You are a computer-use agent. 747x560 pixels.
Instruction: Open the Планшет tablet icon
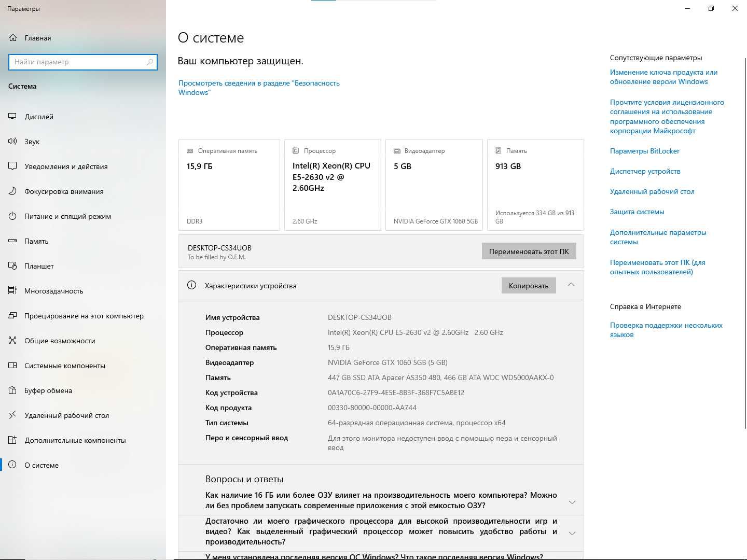tap(12, 266)
